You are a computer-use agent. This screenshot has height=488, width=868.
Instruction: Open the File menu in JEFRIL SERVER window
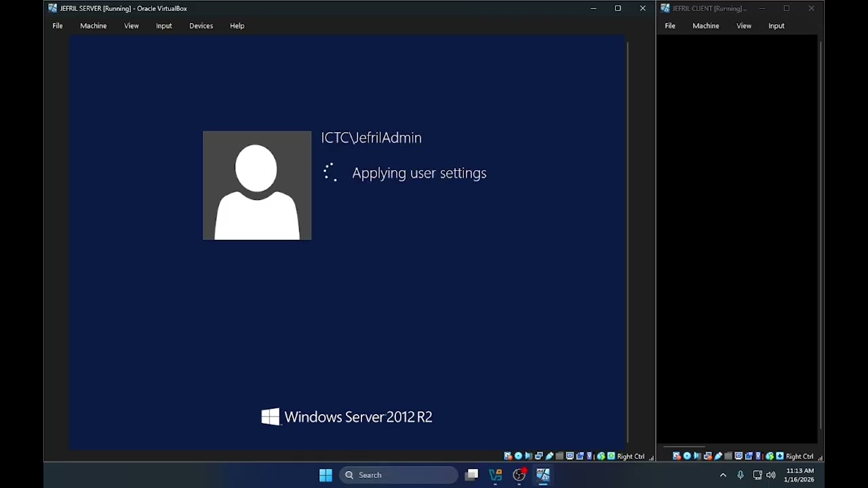pyautogui.click(x=58, y=26)
